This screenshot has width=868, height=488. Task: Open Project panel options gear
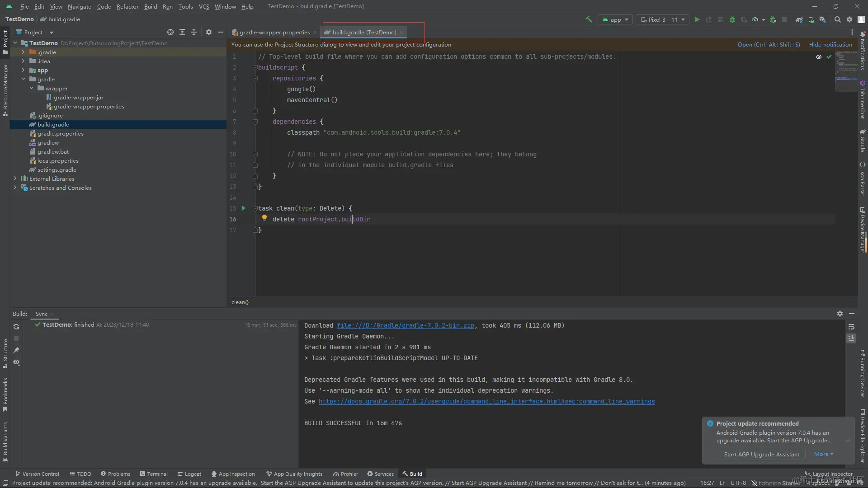coord(209,32)
